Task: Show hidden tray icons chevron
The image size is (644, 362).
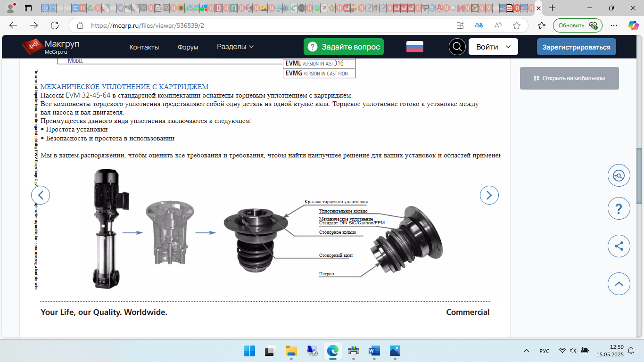Action: 527,351
